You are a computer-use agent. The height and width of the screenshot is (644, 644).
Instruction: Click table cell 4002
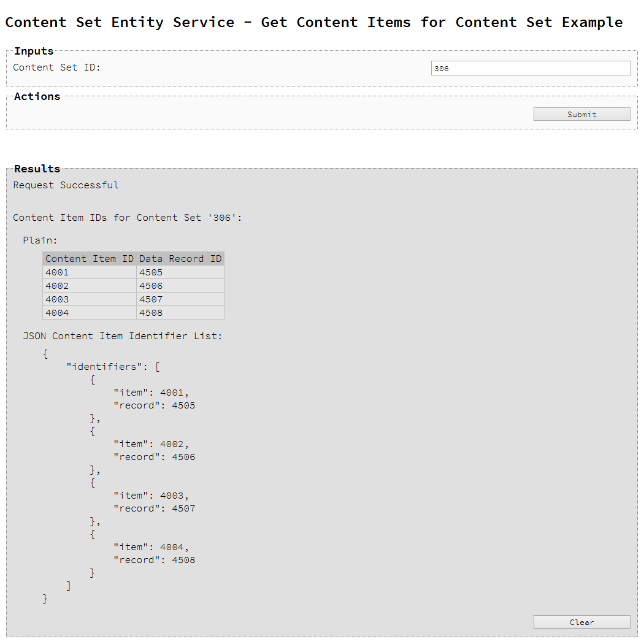[90, 286]
